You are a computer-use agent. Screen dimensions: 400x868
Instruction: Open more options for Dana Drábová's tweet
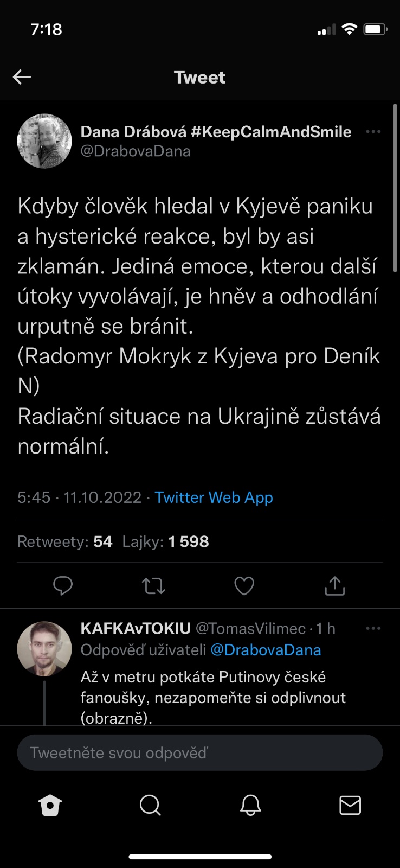pyautogui.click(x=373, y=132)
